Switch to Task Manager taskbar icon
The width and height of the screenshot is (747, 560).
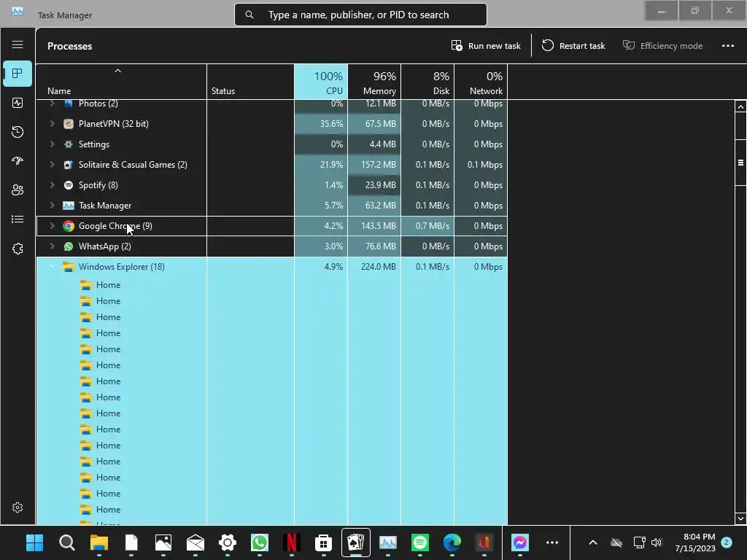pos(388,542)
